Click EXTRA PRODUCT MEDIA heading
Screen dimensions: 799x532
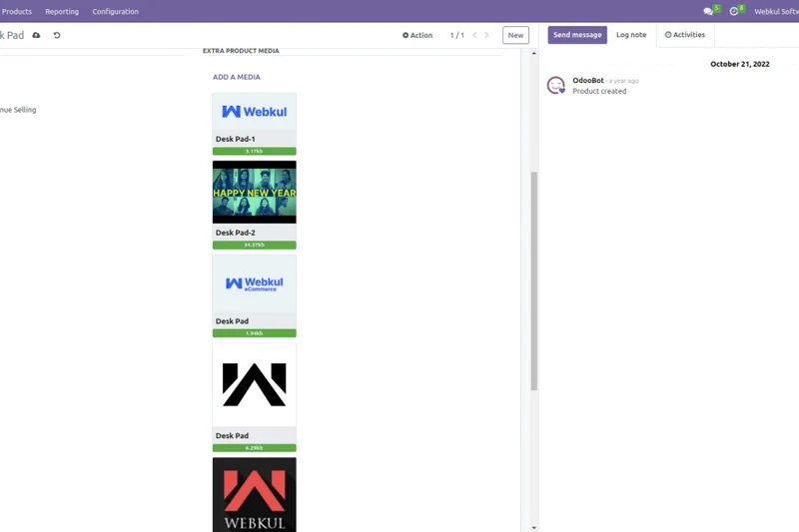coord(241,51)
